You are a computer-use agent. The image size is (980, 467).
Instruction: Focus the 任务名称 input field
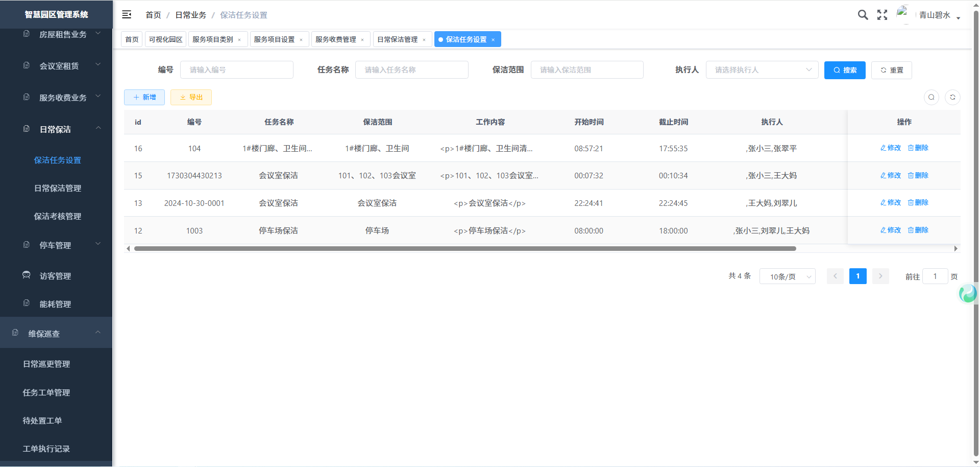(411, 70)
